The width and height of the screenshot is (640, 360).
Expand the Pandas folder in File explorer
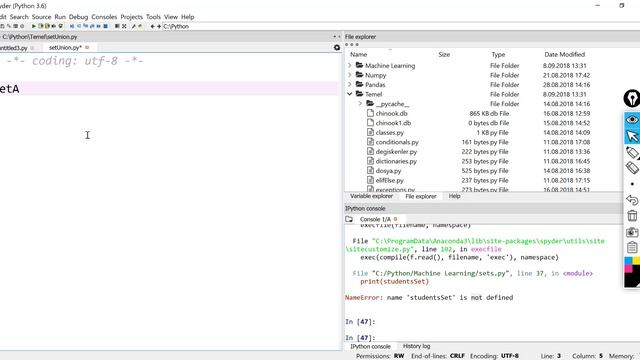[350, 84]
